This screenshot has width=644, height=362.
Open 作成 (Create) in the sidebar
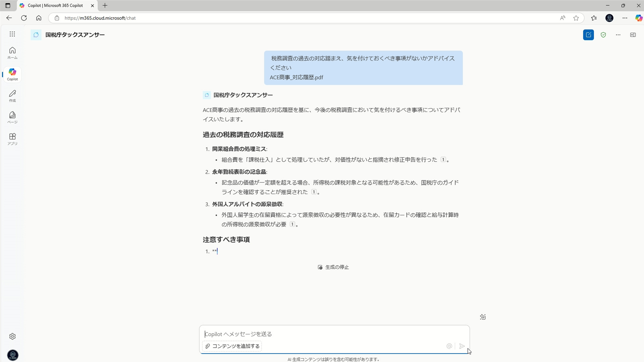(12, 96)
